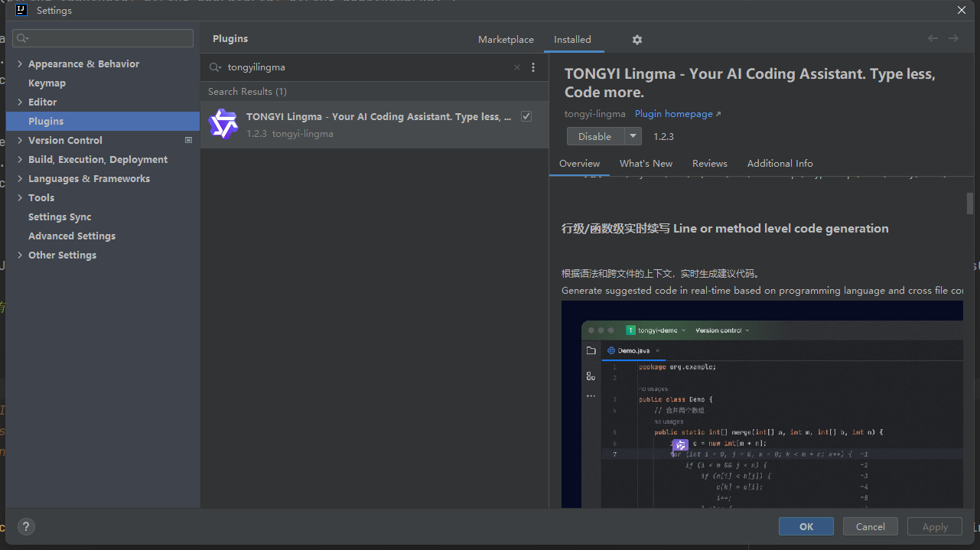Go forward with the right arrow

(x=953, y=38)
